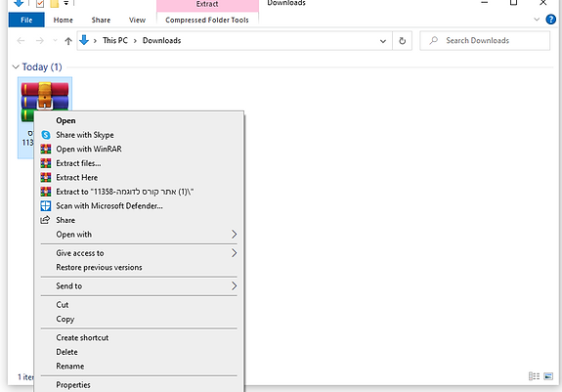Image resolution: width=562 pixels, height=392 pixels.
Task: Select Create shortcut
Action: click(x=139, y=337)
